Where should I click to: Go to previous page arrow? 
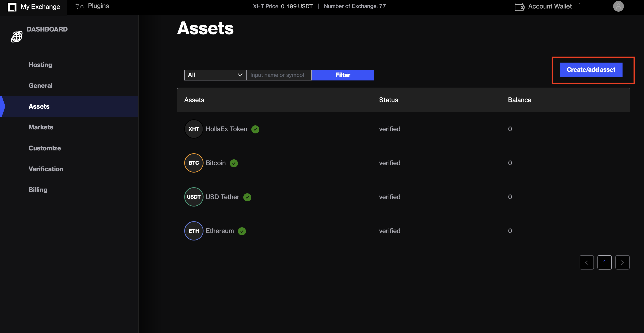pyautogui.click(x=587, y=262)
